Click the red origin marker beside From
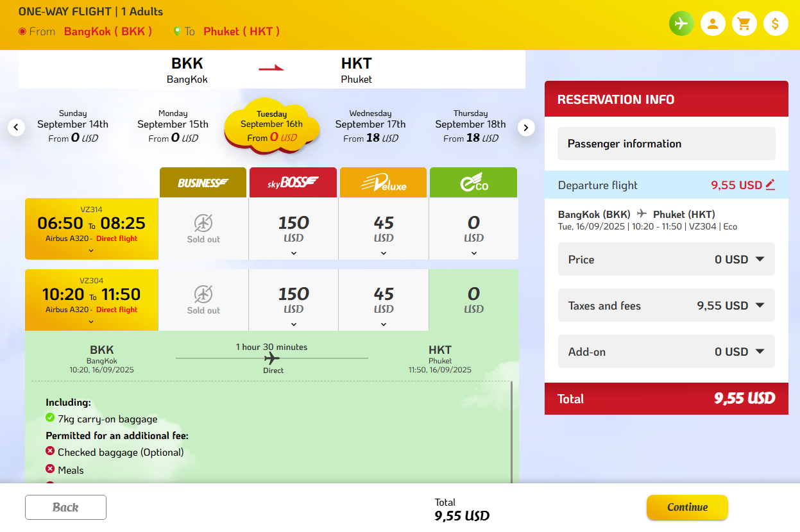The image size is (800, 532). click(x=22, y=31)
